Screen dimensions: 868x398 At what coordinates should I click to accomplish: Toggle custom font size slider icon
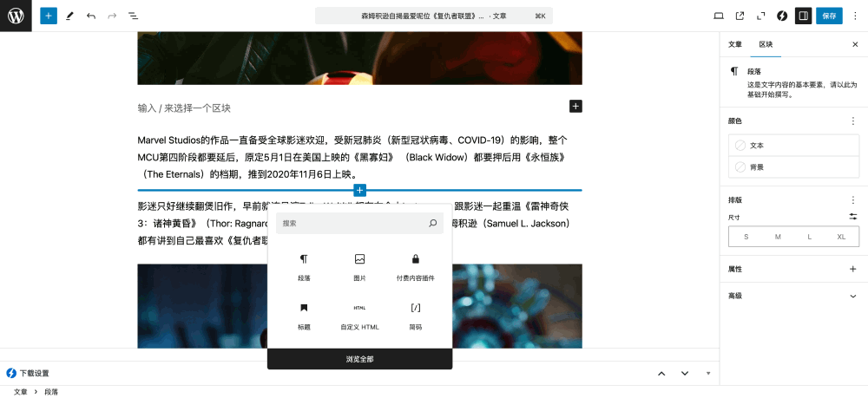(x=853, y=217)
